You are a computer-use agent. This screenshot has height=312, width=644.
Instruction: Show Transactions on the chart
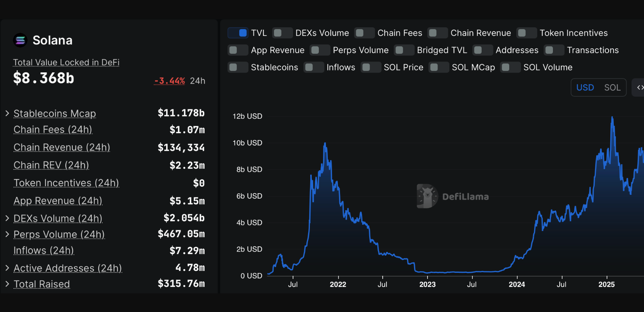tap(554, 50)
